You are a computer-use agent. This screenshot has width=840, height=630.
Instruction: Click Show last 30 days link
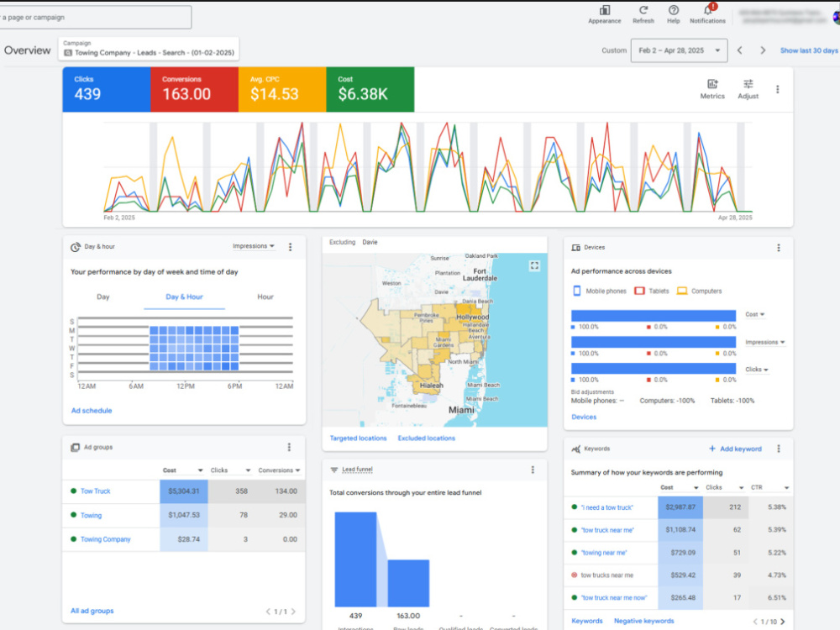click(809, 50)
